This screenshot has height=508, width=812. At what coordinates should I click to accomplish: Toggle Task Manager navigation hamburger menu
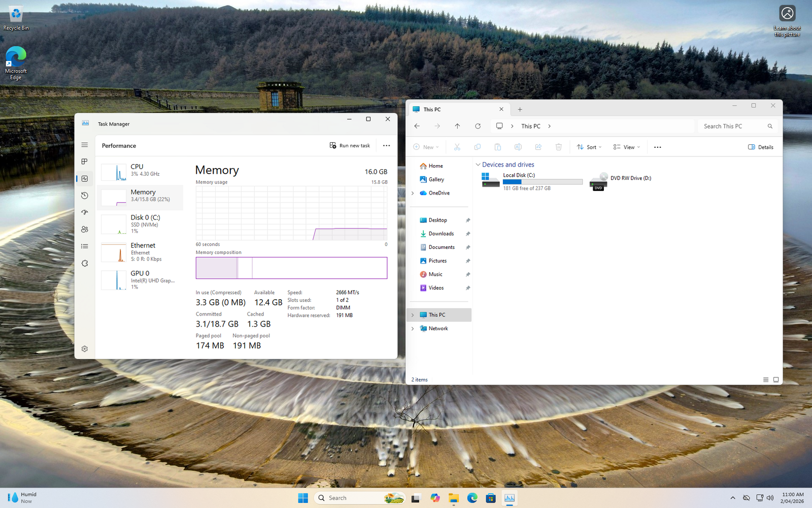(85, 145)
